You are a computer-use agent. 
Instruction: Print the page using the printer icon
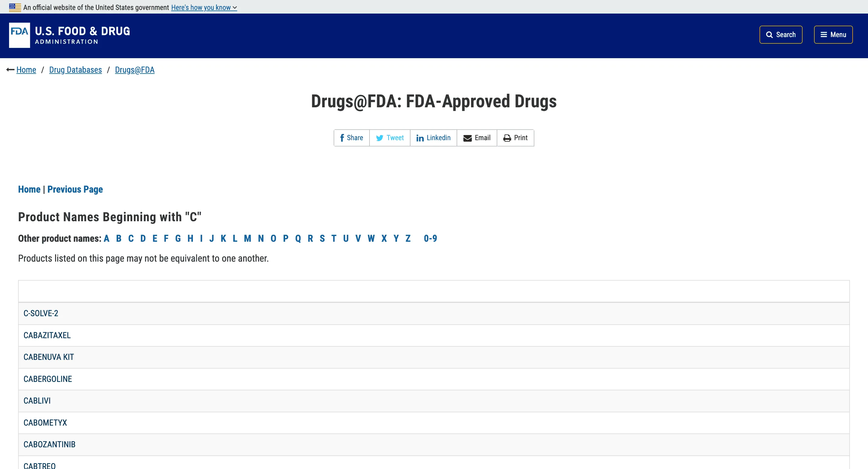coord(515,138)
